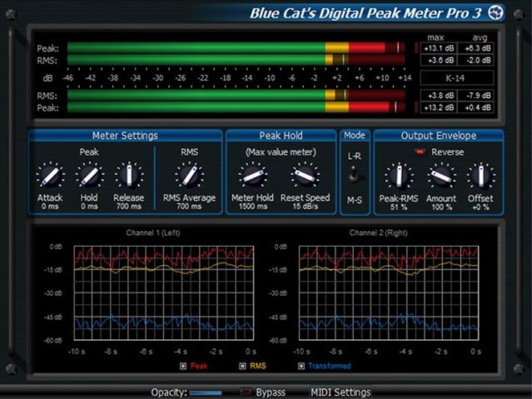Click the Amount knob
This screenshot has height=399, width=532.
pyautogui.click(x=441, y=176)
